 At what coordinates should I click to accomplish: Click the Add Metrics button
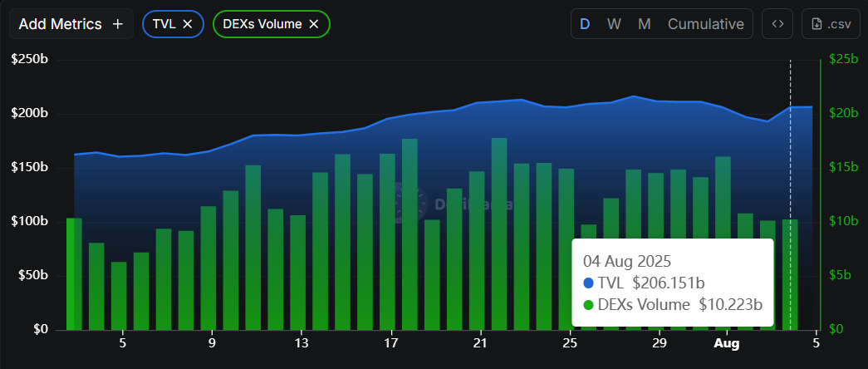71,24
